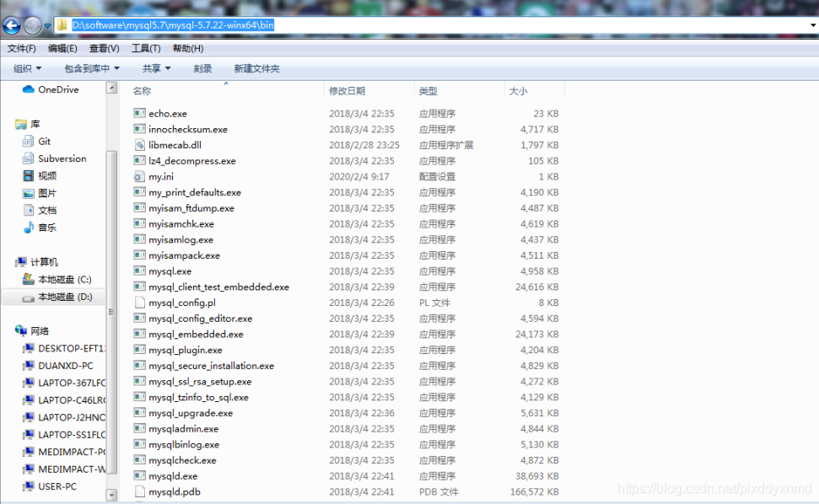
Task: Click the 刻录 toolbar button
Action: [202, 68]
